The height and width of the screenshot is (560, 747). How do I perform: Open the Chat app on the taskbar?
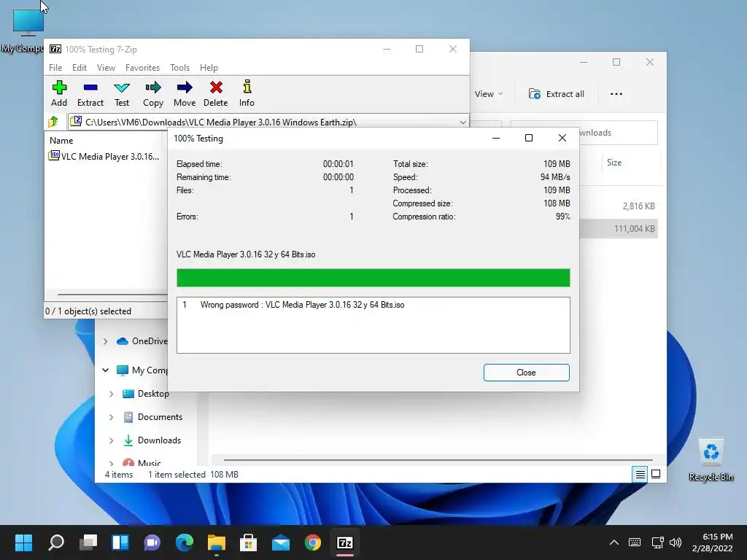(152, 542)
